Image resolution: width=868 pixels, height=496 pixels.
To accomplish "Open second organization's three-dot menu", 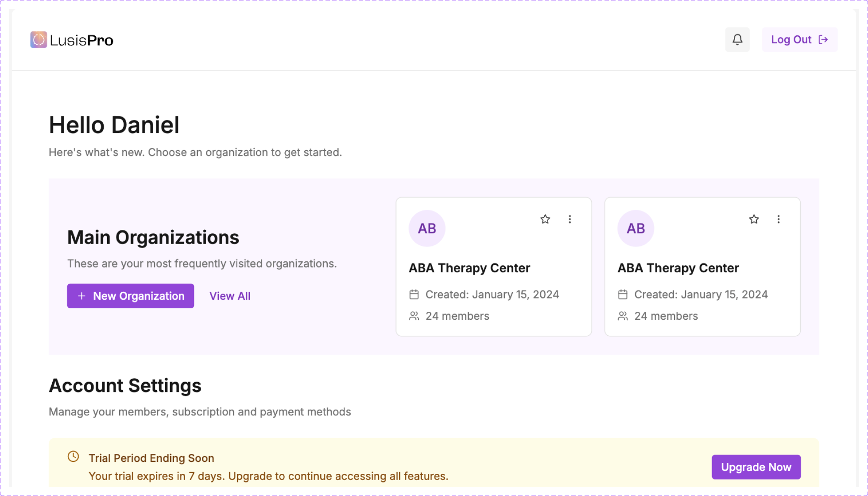I will [x=779, y=219].
